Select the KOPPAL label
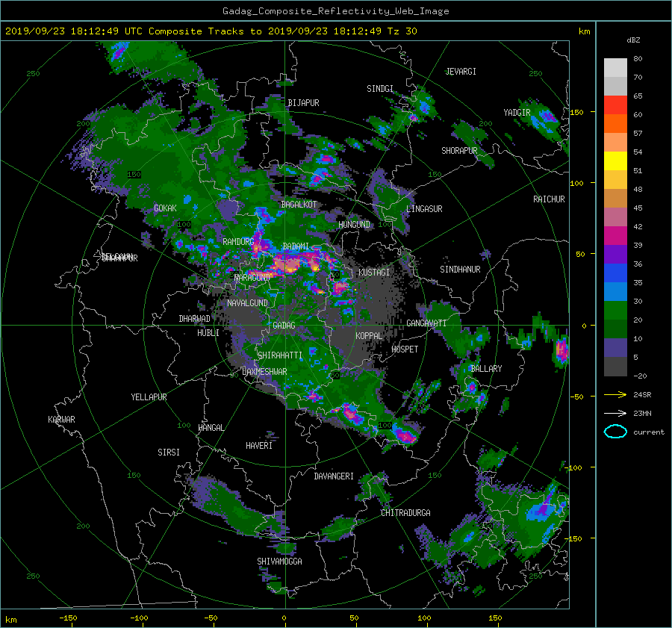Image resolution: width=672 pixels, height=628 pixels. (x=369, y=336)
